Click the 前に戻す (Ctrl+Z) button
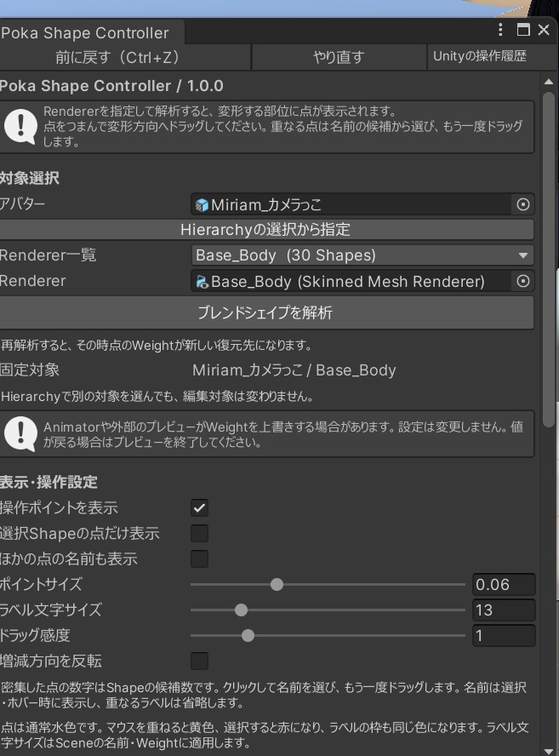 124,57
